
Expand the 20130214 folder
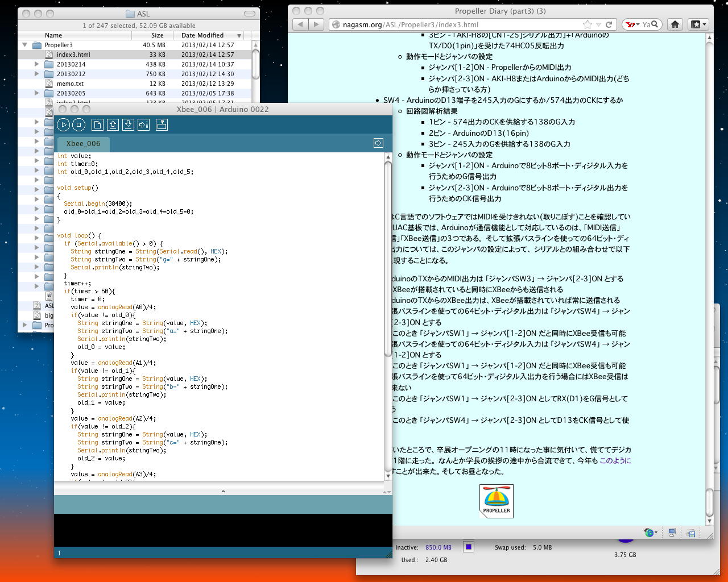click(37, 64)
